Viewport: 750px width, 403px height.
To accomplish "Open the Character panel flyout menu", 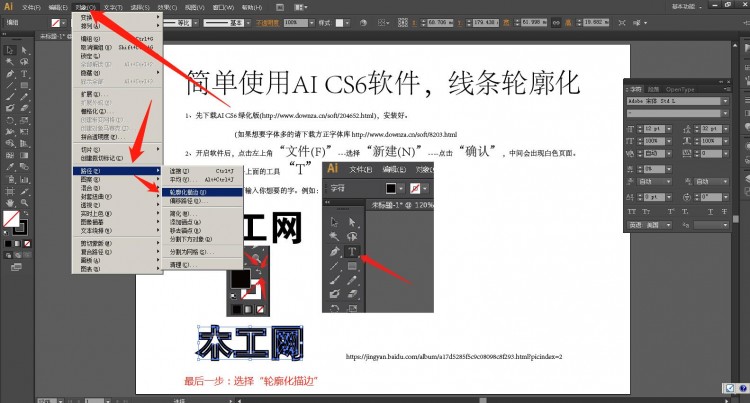I will click(x=726, y=89).
